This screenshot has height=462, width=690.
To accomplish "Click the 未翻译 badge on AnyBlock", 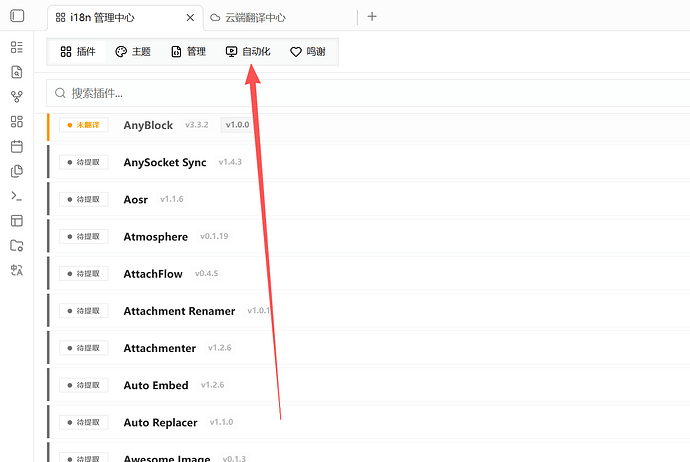I will tap(84, 125).
